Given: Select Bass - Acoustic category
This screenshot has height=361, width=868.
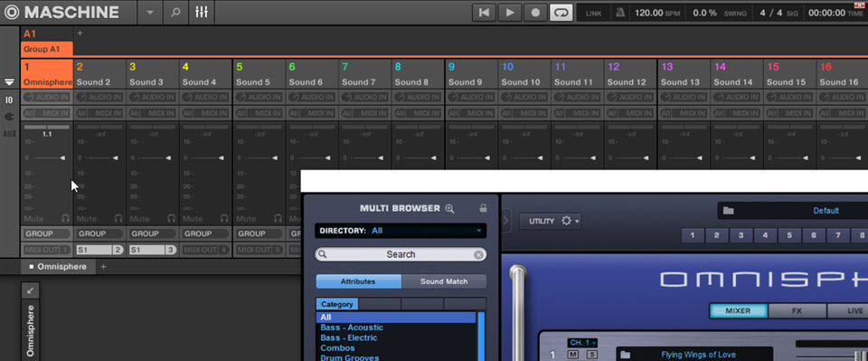Looking at the screenshot, I should coord(352,328).
